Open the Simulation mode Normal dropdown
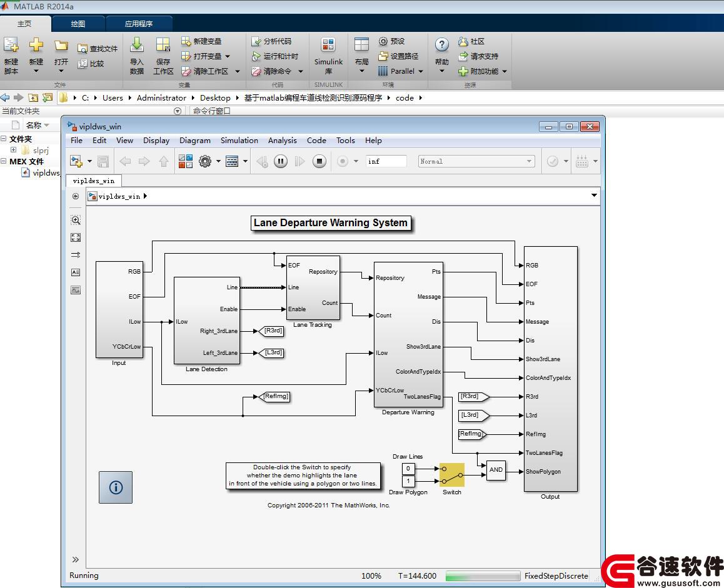The height and width of the screenshot is (588, 724). point(476,161)
